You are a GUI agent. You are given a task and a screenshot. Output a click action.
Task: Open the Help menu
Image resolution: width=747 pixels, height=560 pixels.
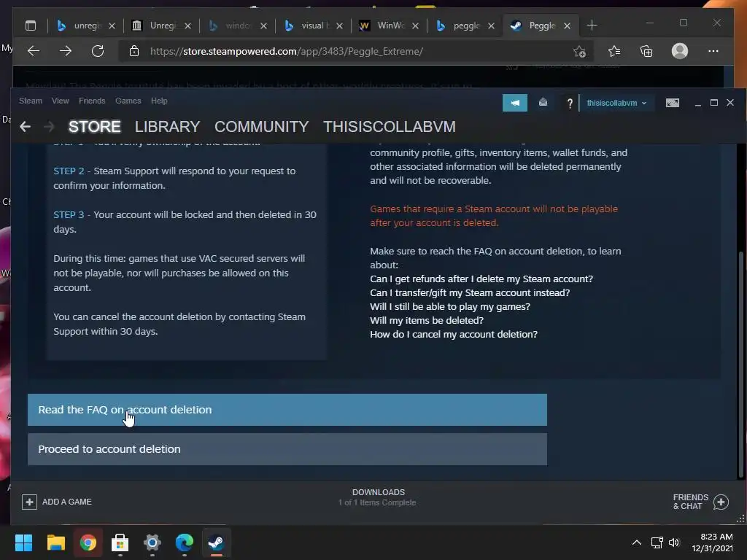click(x=159, y=101)
